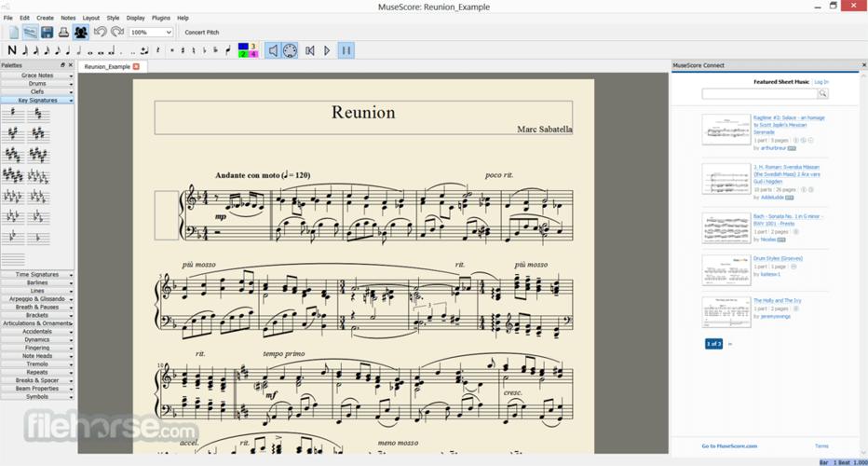Create a new score with the blank page icon
The image size is (868, 466).
click(14, 32)
